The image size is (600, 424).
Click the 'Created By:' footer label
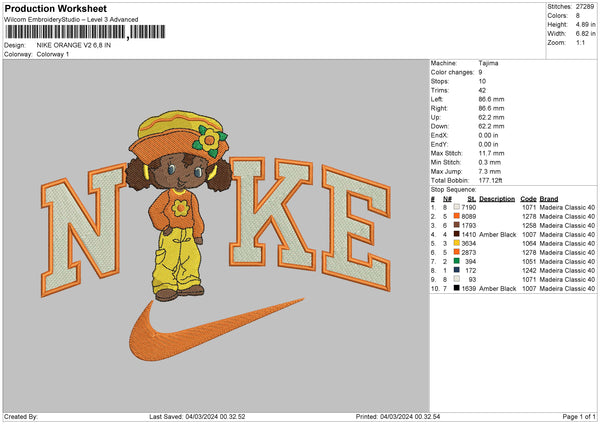(21, 416)
